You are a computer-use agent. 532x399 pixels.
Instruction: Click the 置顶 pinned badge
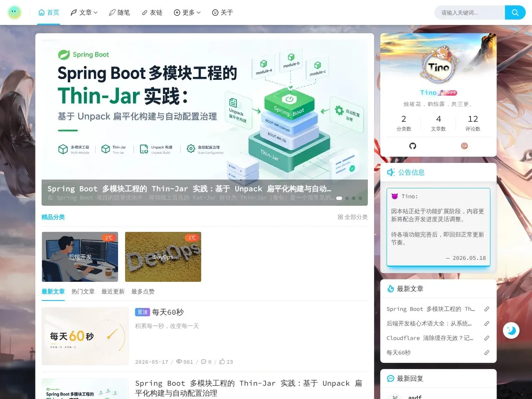point(142,312)
